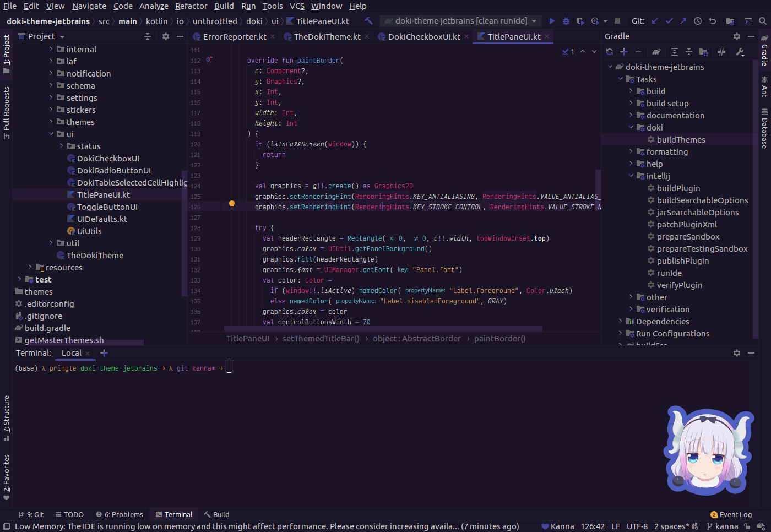Search everywhere using the magnifier icon
The height and width of the screenshot is (532, 771).
click(x=762, y=20)
